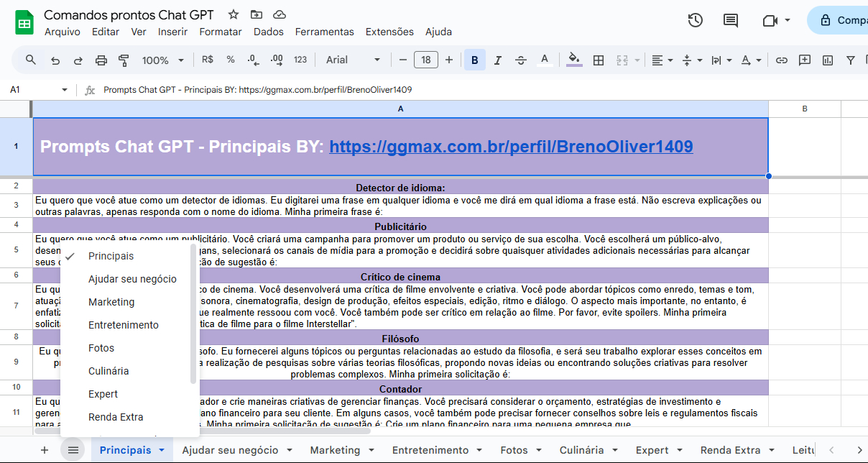This screenshot has height=463, width=868.
Task: Select column B header
Action: click(x=805, y=109)
